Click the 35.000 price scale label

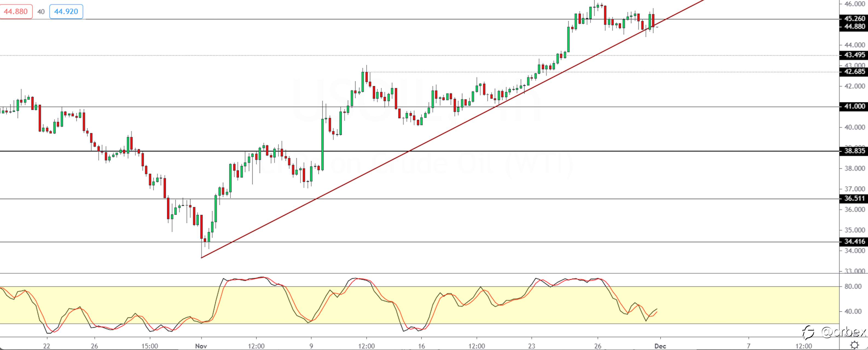pos(855,231)
